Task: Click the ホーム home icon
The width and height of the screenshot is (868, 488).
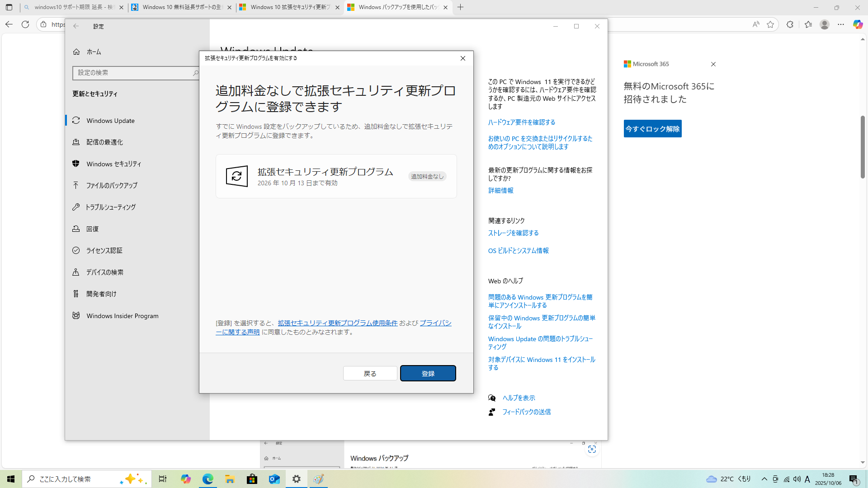Action: tap(76, 52)
